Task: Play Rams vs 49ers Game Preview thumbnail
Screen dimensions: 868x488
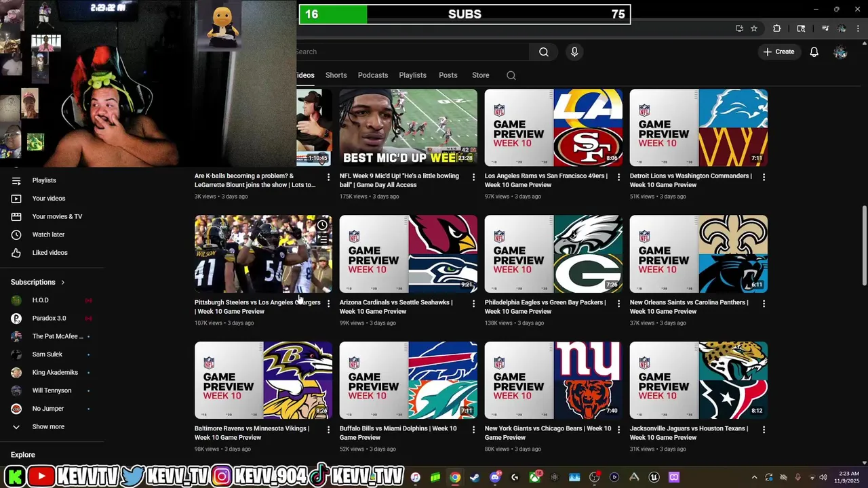Action: tap(553, 127)
